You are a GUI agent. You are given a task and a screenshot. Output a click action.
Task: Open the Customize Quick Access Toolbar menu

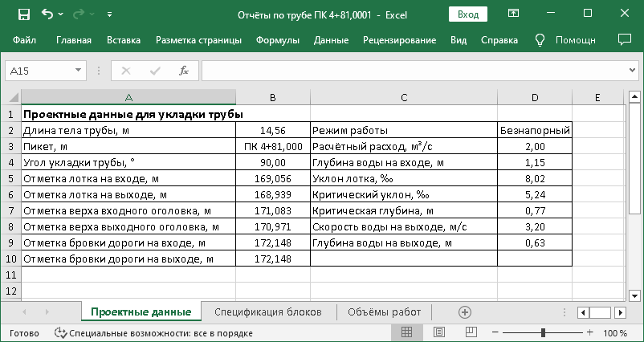click(109, 14)
